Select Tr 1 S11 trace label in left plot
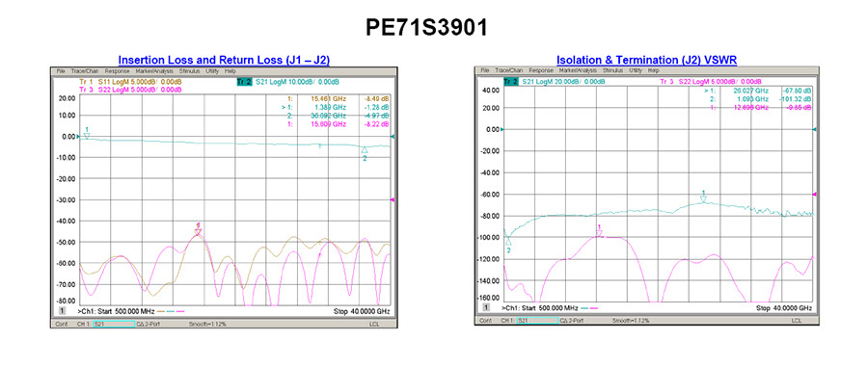This screenshot has width=868, height=367. [x=130, y=82]
